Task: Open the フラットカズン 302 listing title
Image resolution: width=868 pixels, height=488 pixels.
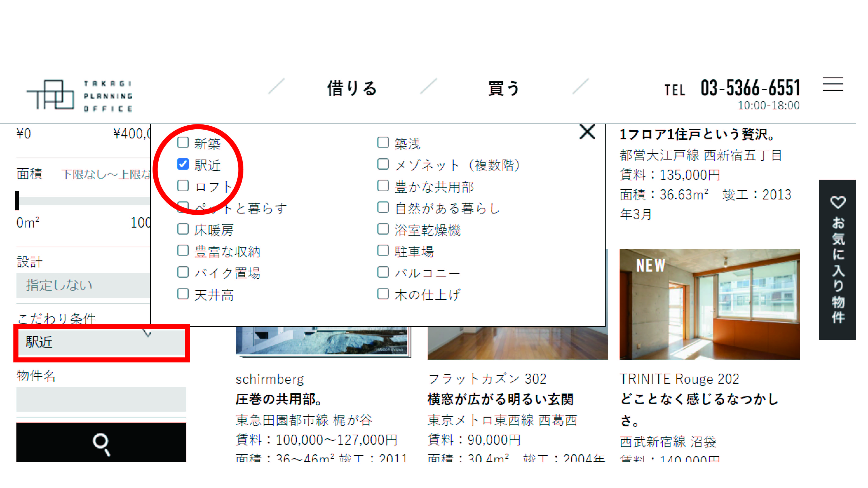Action: coord(487,379)
